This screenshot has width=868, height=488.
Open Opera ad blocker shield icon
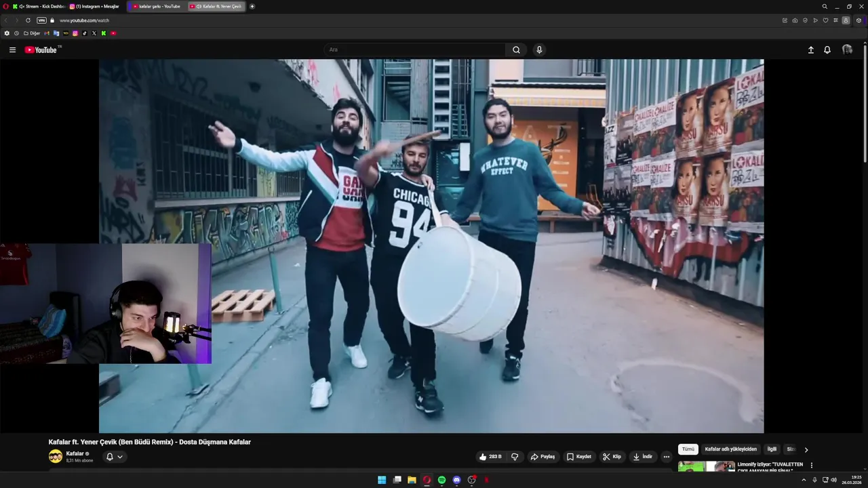point(805,20)
